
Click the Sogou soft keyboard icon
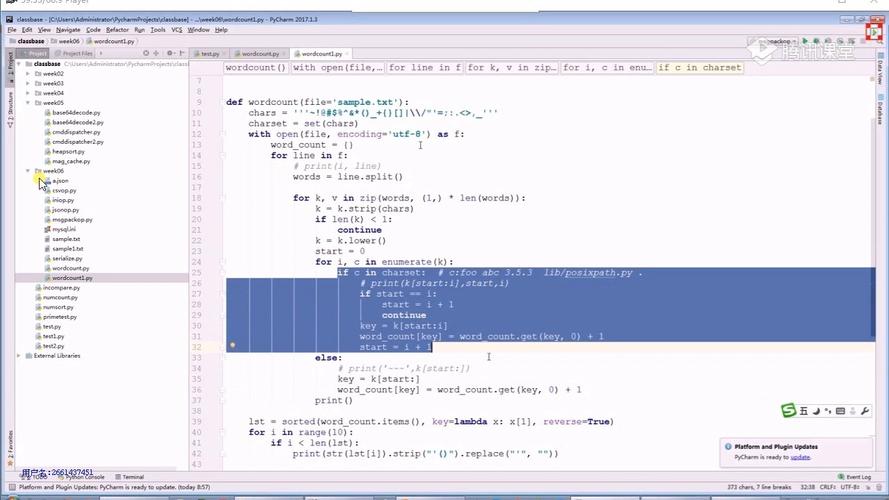(840, 411)
